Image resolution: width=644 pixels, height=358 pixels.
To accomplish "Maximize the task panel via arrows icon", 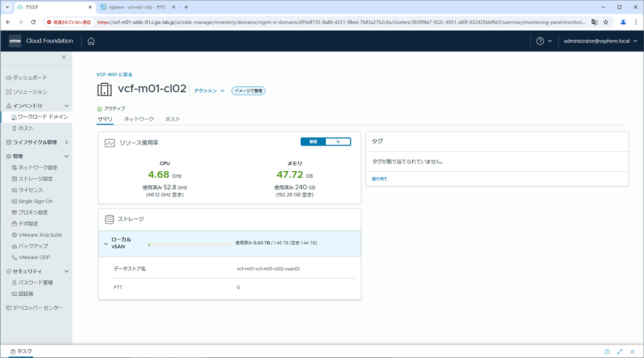I will tap(620, 352).
